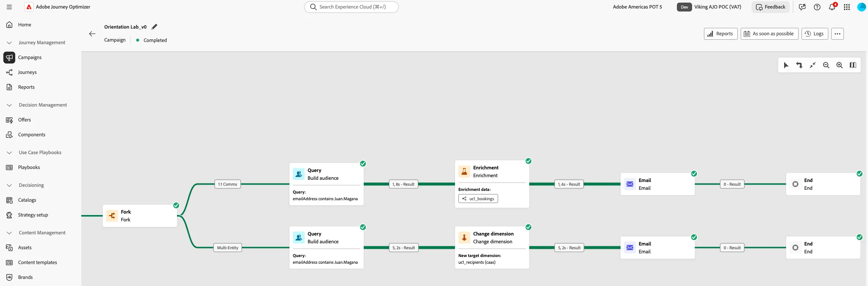The width and height of the screenshot is (868, 286).
Task: Go to Home in the sidebar
Action: tap(24, 25)
